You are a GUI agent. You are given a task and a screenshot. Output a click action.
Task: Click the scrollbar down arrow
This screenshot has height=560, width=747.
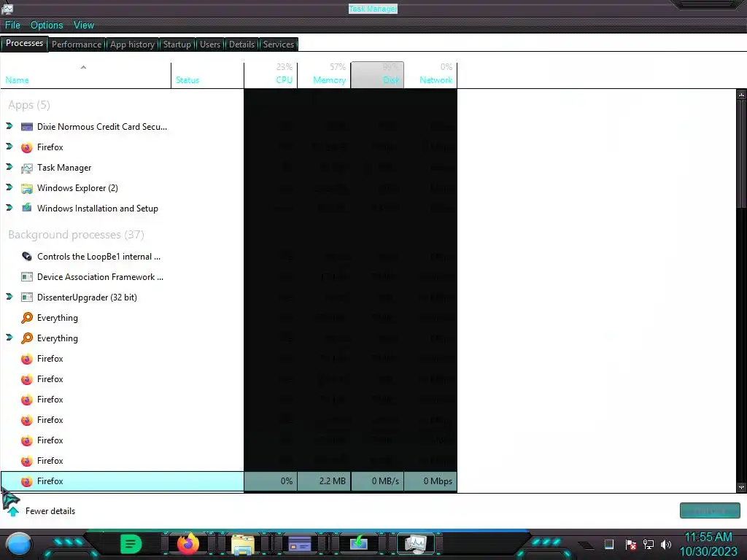pyautogui.click(x=741, y=488)
